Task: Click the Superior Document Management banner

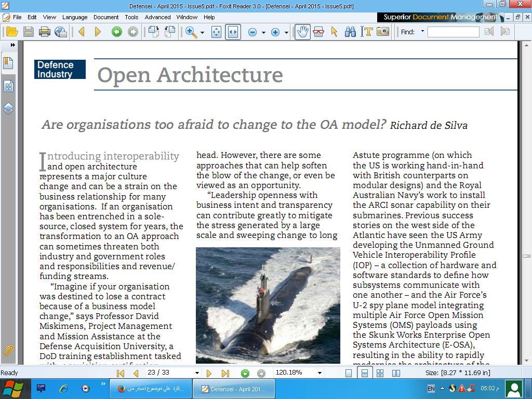Action: pos(441,17)
